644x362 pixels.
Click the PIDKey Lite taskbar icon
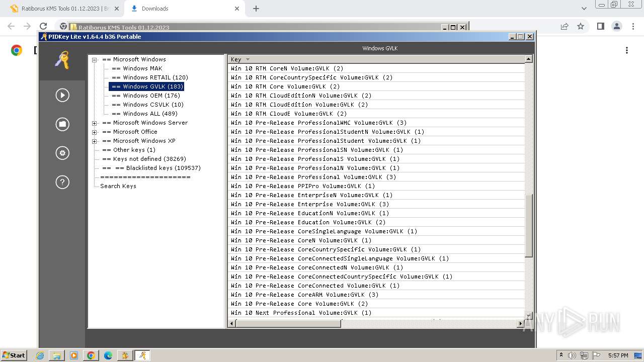pos(142,355)
